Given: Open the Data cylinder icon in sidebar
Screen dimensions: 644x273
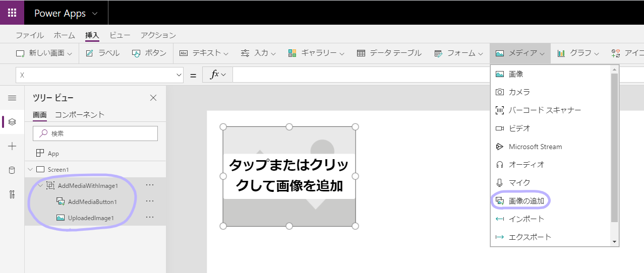Looking at the screenshot, I should (x=12, y=170).
